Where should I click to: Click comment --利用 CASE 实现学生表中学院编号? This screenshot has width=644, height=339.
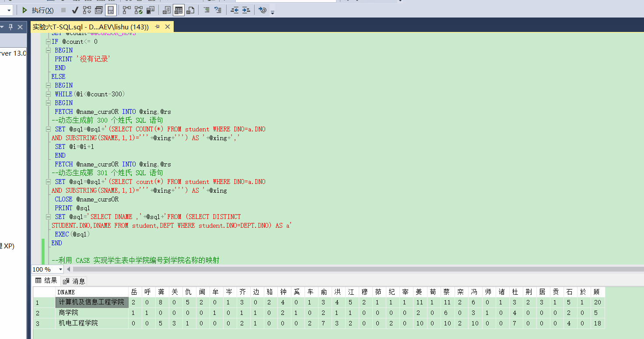coord(136,261)
